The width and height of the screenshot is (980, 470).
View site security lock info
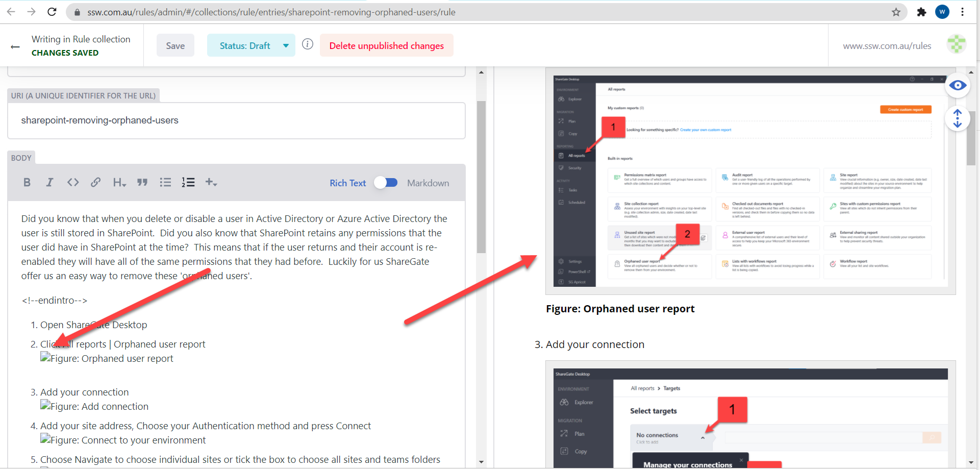[x=78, y=12]
